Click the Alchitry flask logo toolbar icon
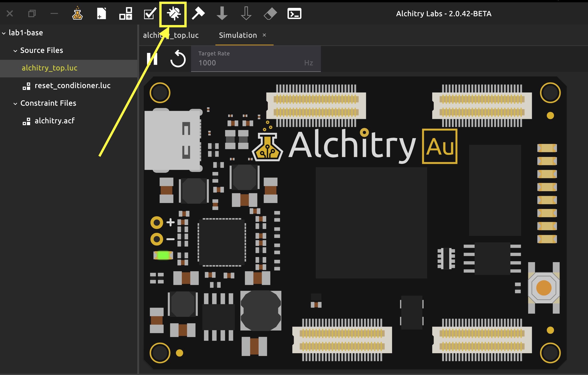This screenshot has width=588, height=375. pos(77,13)
